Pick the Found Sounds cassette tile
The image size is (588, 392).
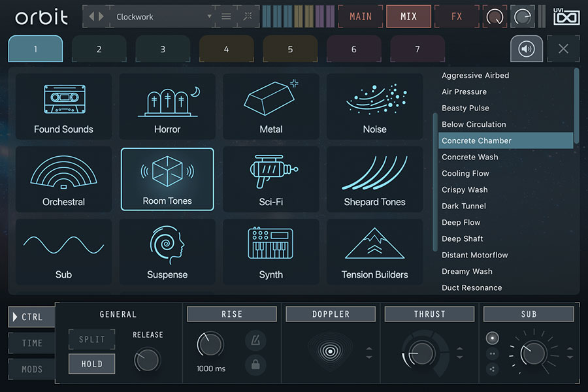click(63, 106)
